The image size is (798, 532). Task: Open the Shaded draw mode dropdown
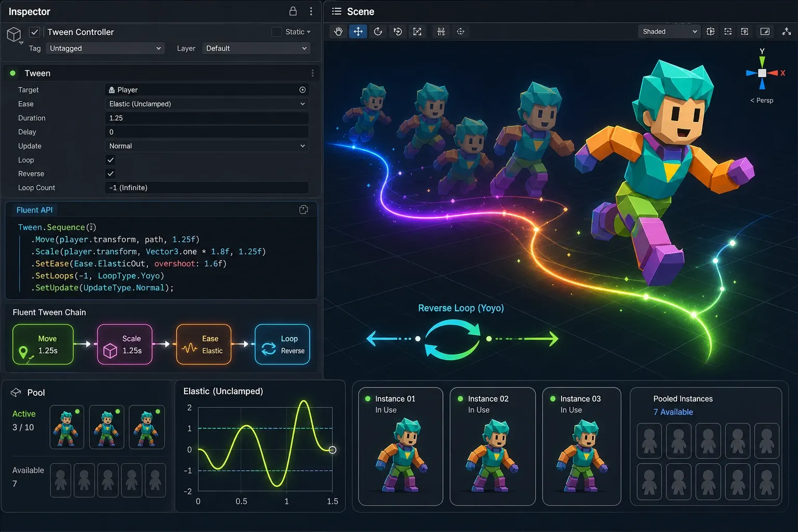coord(669,32)
